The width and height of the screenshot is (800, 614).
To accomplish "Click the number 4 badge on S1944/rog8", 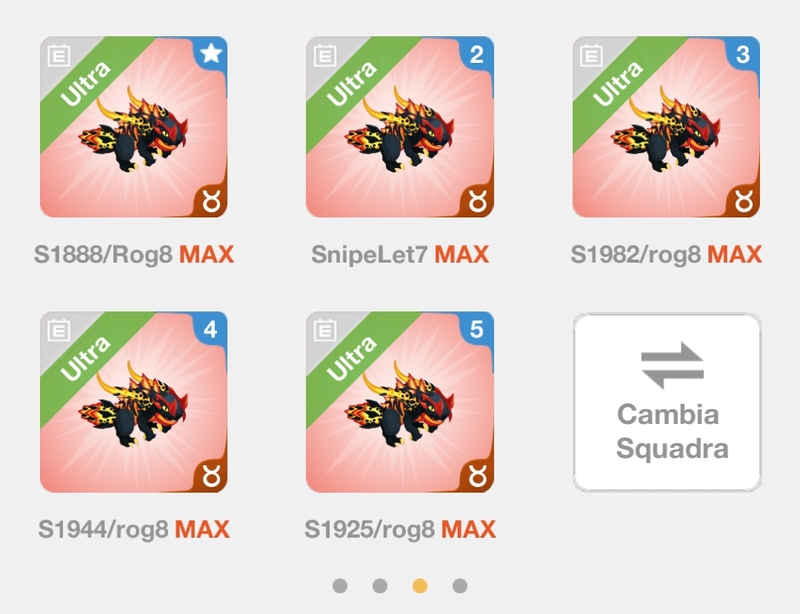I will [211, 329].
